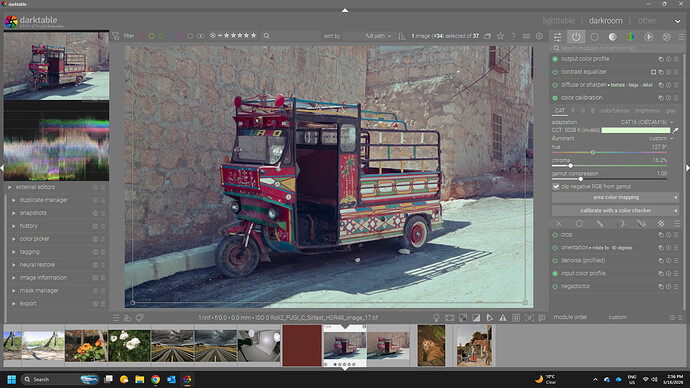690x388 pixels.
Task: Open styles quick access icon
Action: coord(127,318)
